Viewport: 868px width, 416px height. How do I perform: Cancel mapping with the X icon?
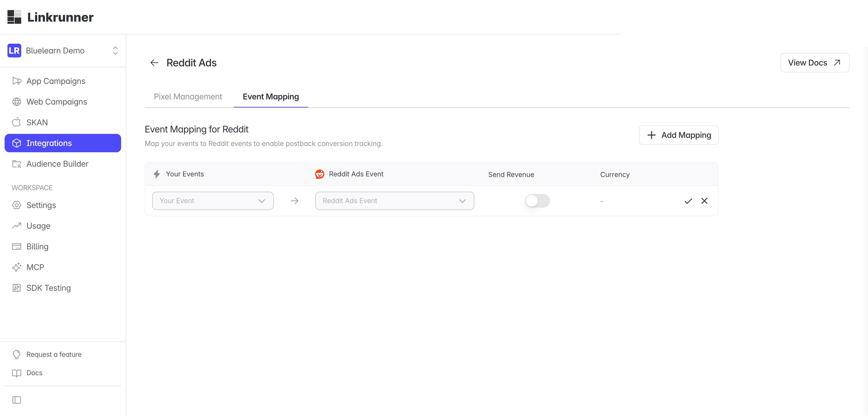(x=704, y=201)
